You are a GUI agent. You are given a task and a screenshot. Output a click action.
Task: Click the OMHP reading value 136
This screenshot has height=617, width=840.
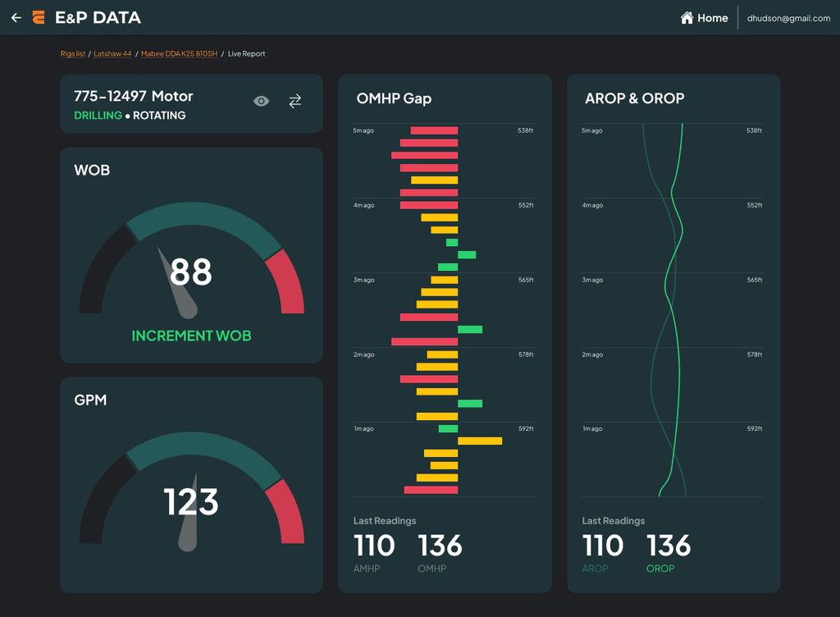[440, 546]
